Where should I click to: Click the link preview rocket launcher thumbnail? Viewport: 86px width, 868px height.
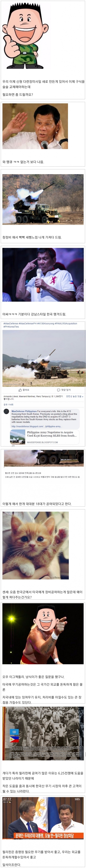coord(18,437)
